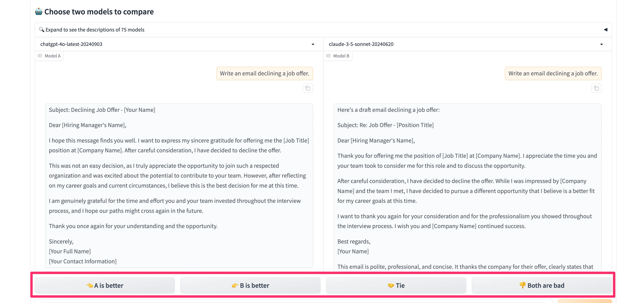Click the magnifying glass icon in descriptions bar

pos(42,29)
